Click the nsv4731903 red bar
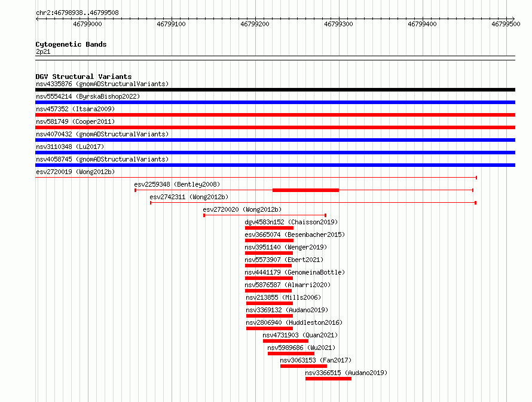Viewport: 532px width, 402px height. [x=286, y=341]
